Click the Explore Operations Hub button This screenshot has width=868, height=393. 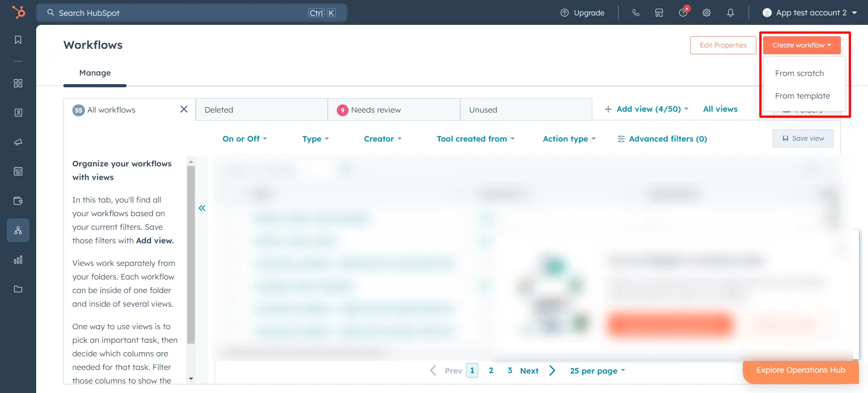pos(801,370)
